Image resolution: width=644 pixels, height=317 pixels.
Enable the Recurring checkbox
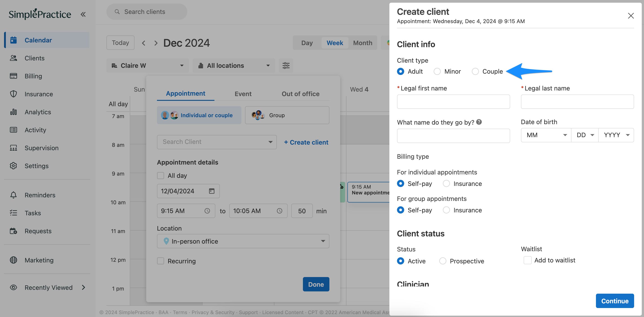(161, 261)
